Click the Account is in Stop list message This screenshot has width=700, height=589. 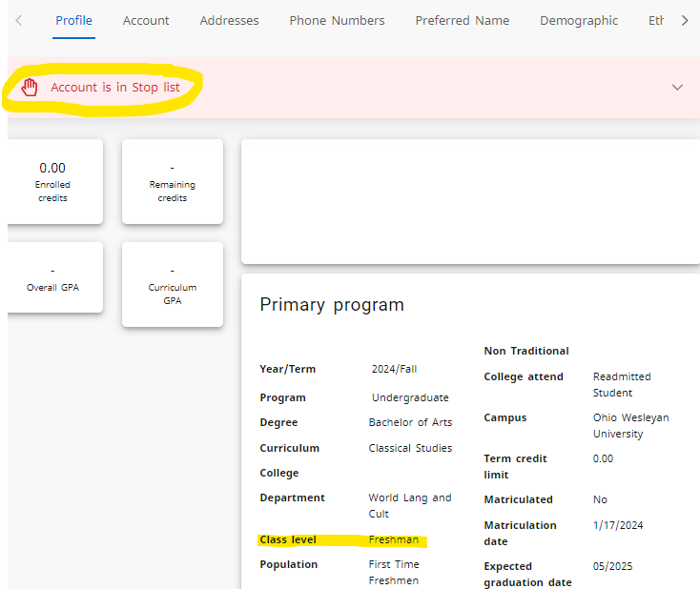coord(114,88)
